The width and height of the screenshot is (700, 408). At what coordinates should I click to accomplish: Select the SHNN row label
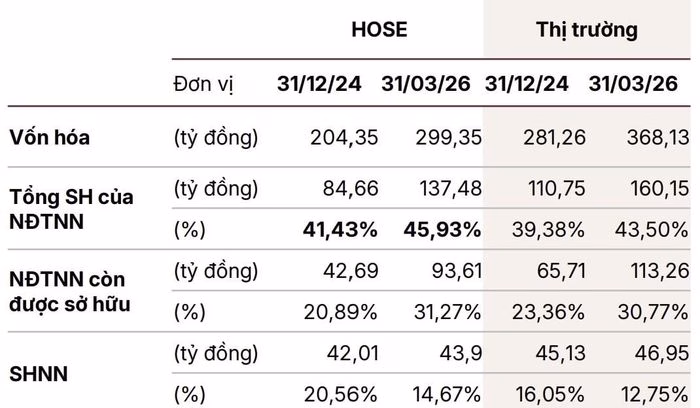(x=38, y=374)
